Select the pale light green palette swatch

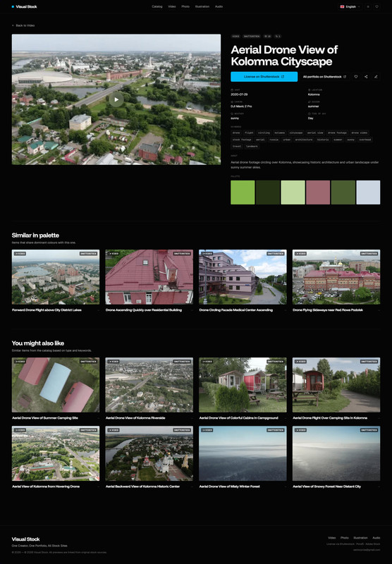tap(293, 192)
